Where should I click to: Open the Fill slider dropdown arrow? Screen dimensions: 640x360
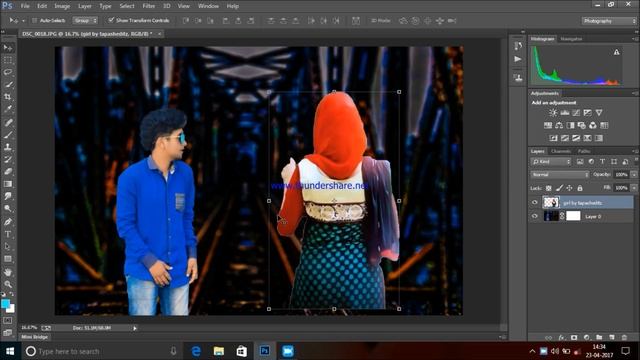[x=634, y=188]
